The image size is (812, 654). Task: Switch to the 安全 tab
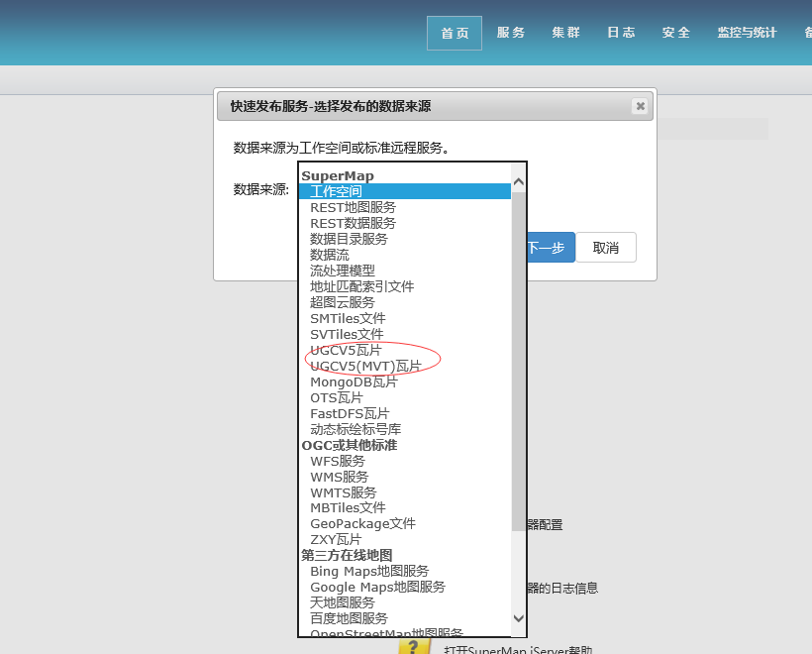[675, 33]
